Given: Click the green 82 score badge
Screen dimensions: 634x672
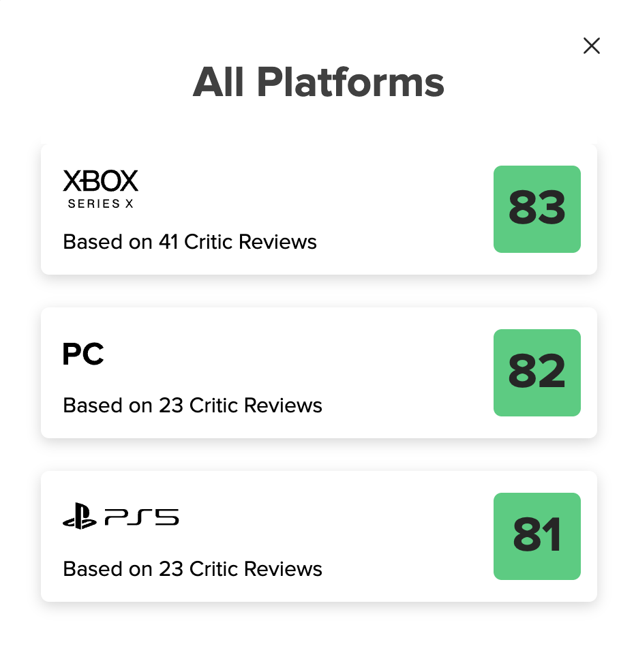Looking at the screenshot, I should (537, 373).
